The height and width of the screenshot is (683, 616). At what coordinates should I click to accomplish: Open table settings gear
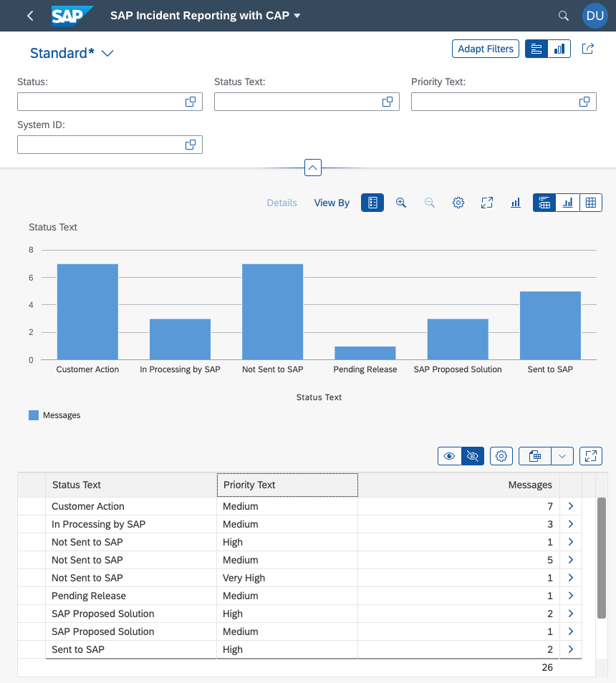pos(501,456)
